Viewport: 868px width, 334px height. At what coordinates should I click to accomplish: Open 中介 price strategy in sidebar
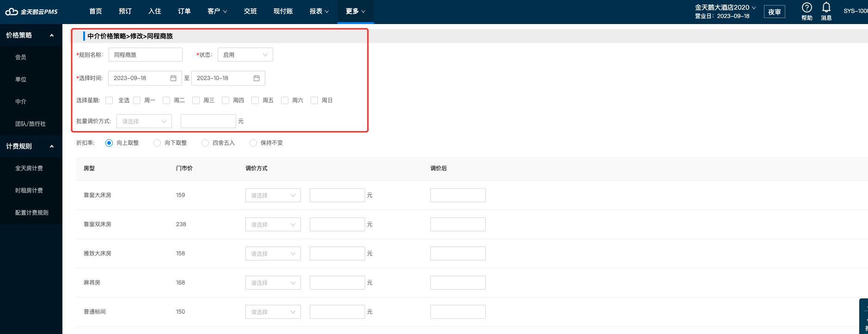tap(31, 102)
